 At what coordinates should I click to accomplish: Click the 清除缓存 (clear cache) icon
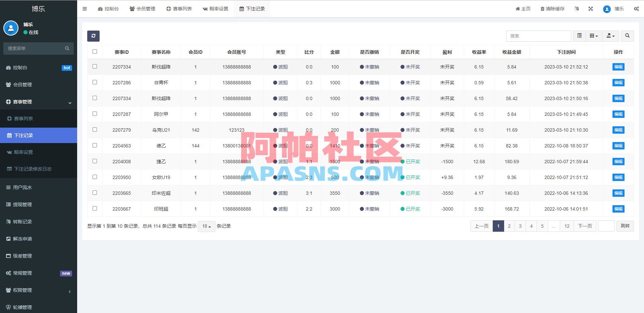(x=552, y=9)
